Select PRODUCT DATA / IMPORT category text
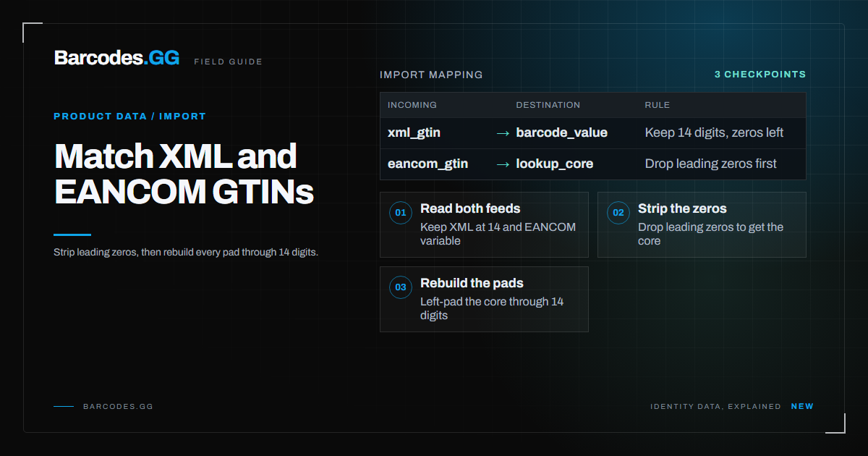This screenshot has height=456, width=868. [x=129, y=117]
